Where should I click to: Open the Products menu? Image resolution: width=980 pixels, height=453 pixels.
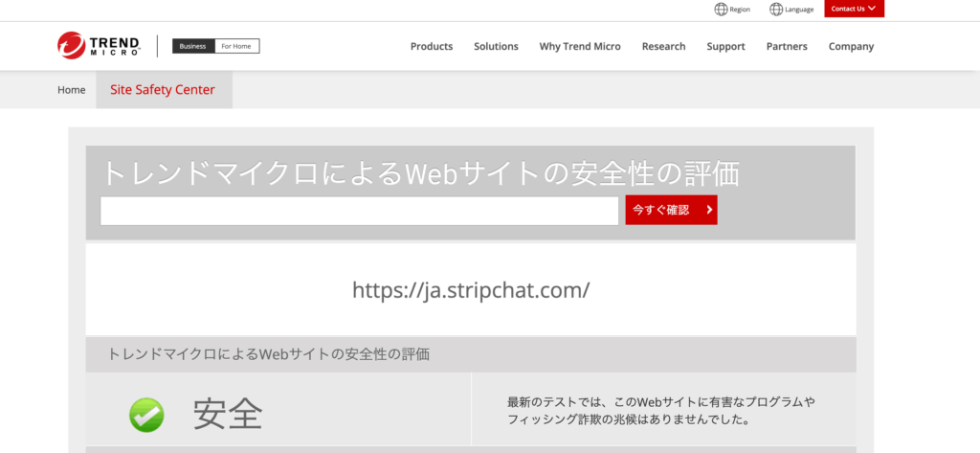tap(432, 46)
